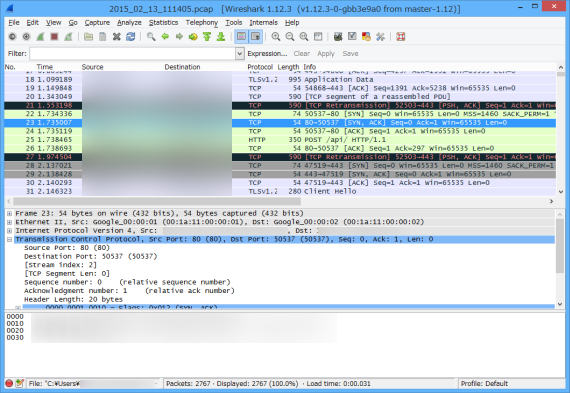This screenshot has width=570, height=393.
Task: Select packet 18 Application Data row
Action: (x=280, y=80)
